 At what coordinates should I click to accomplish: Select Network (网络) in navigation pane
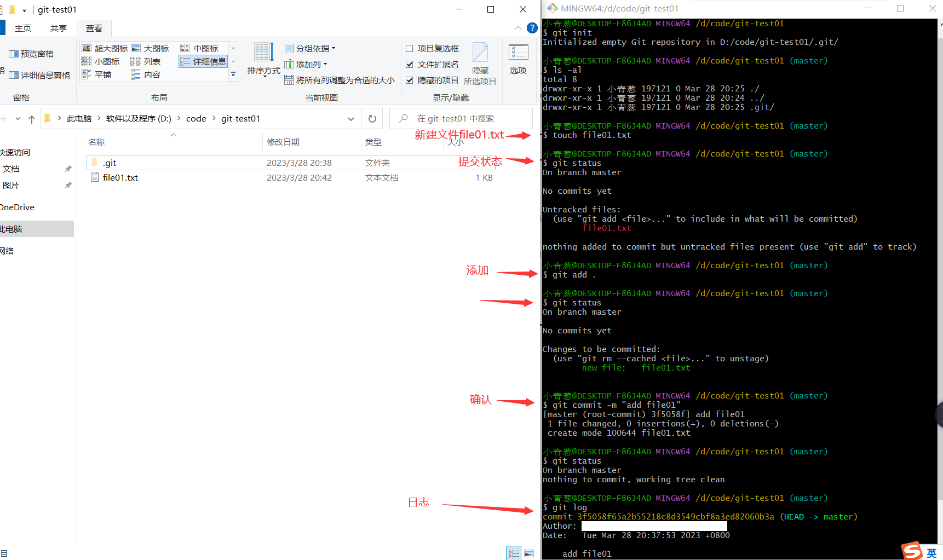point(7,251)
